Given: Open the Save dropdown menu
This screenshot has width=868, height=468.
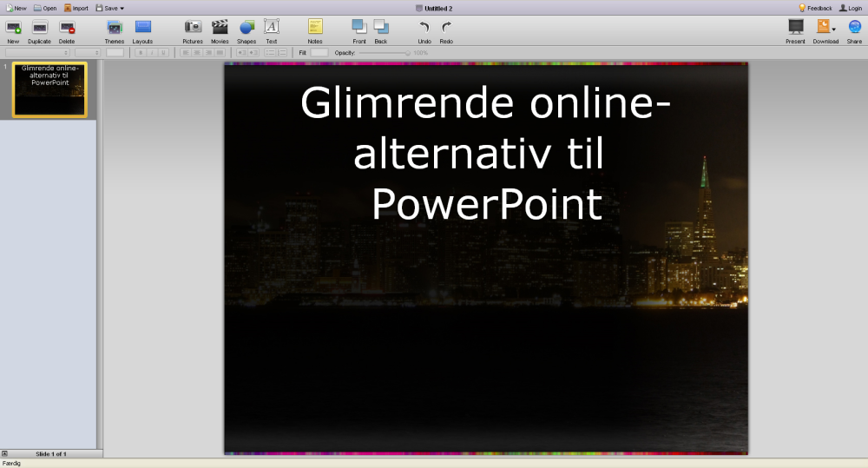Looking at the screenshot, I should pos(109,8).
